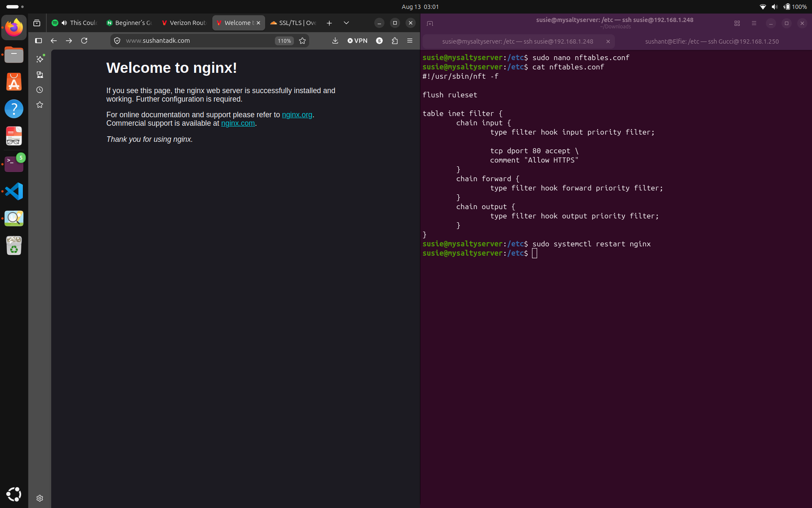Open a new browser tab

(x=329, y=23)
